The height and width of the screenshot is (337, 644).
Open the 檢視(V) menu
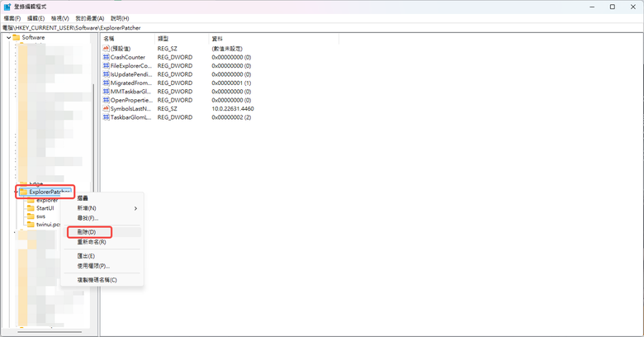(x=60, y=18)
